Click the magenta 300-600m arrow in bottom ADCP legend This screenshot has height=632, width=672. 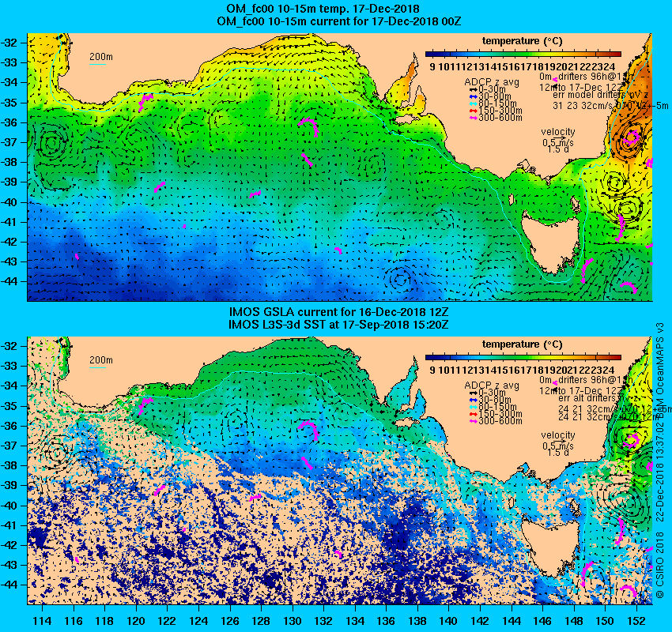coord(473,421)
